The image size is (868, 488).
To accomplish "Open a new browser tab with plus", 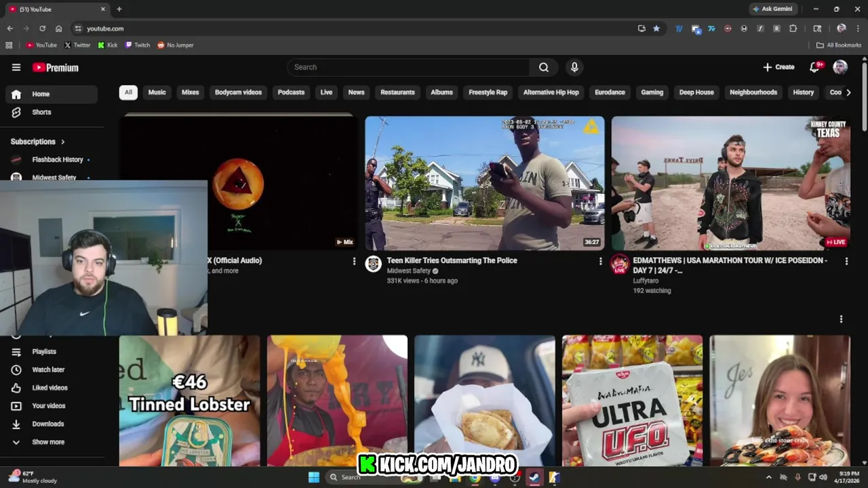I will 119,9.
